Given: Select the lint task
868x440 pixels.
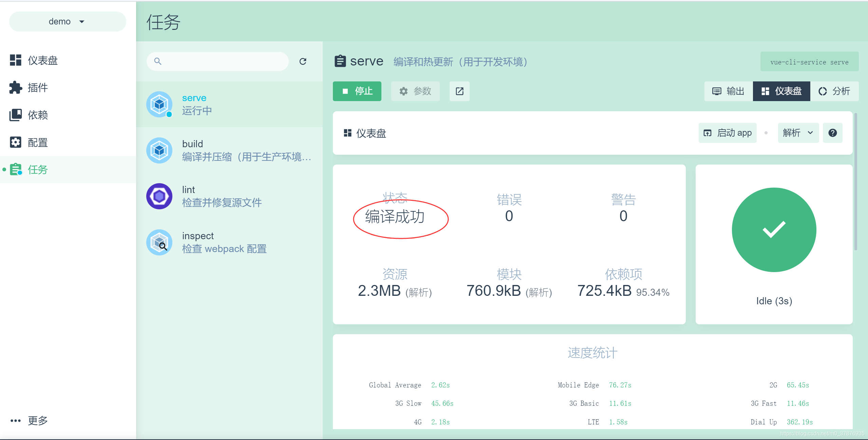Looking at the screenshot, I should (229, 196).
